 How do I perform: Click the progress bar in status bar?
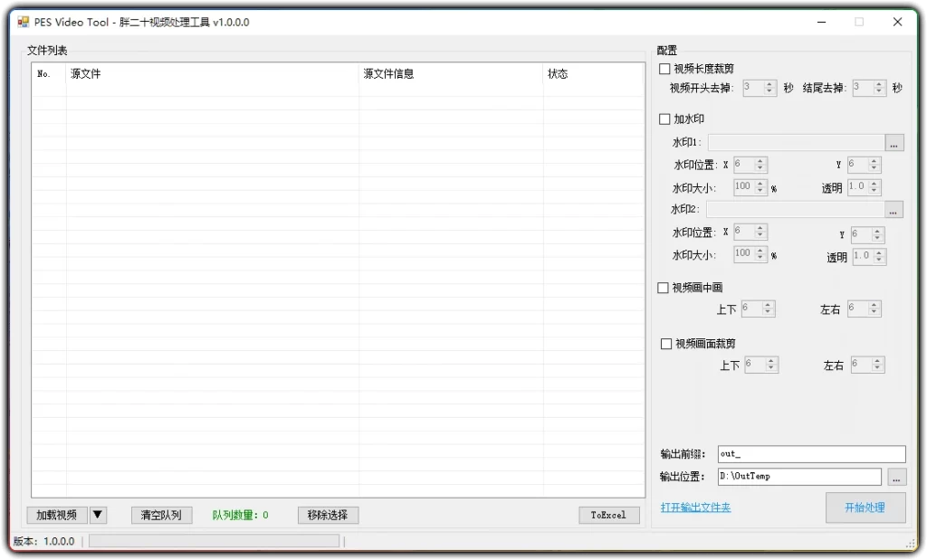[214, 541]
